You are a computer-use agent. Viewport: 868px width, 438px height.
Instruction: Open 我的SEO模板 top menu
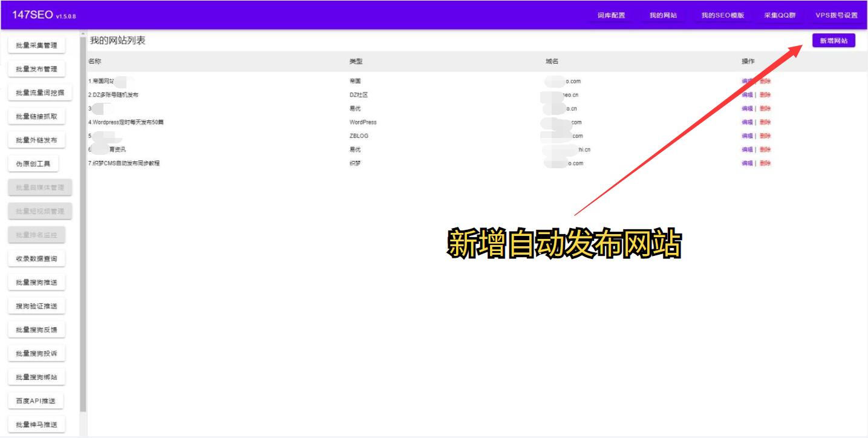point(723,16)
